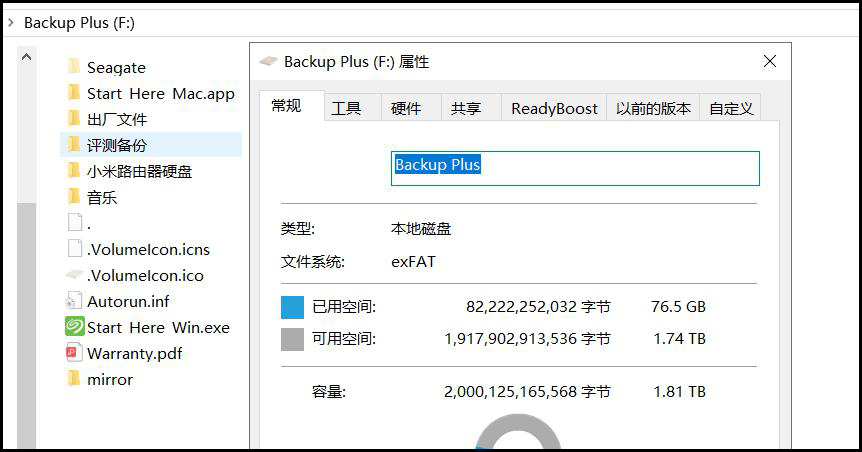Click the Backup Plus volume name field

[575, 168]
